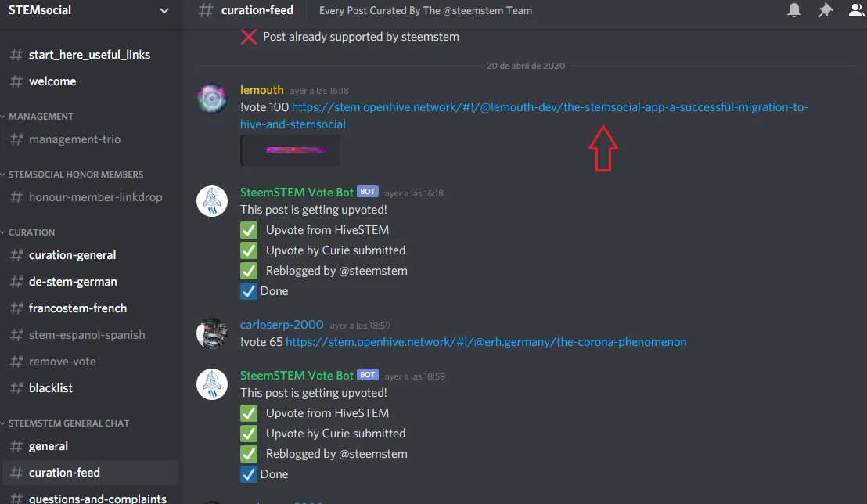The width and height of the screenshot is (867, 504).
Task: Toggle member list icon
Action: click(857, 10)
